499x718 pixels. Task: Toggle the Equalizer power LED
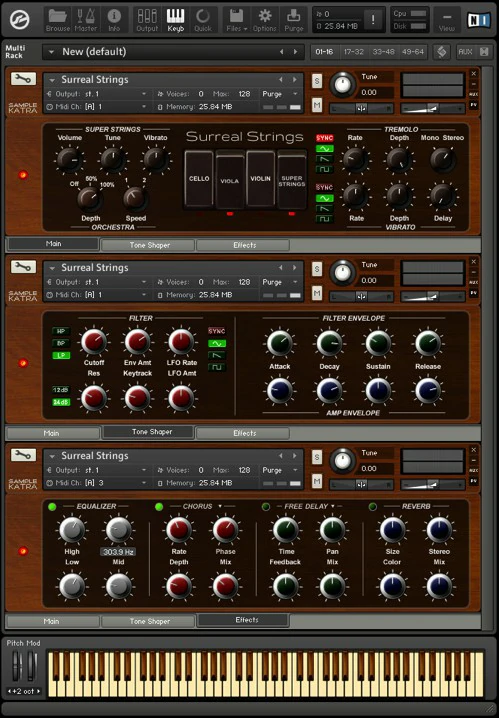52,506
